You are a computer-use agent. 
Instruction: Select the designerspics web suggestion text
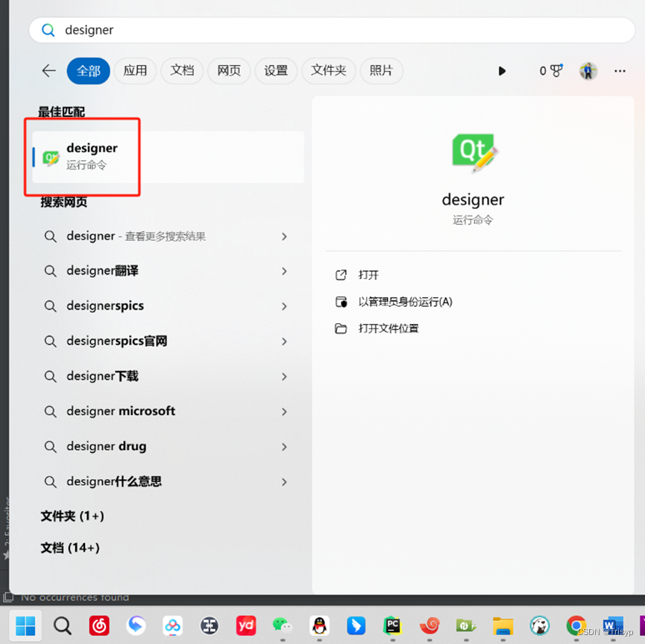tap(105, 306)
